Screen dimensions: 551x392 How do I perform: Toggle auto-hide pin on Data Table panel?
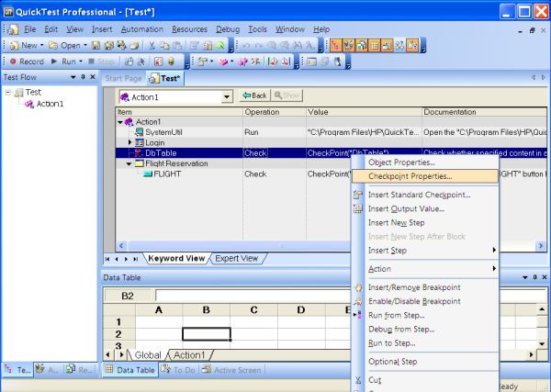[534, 277]
